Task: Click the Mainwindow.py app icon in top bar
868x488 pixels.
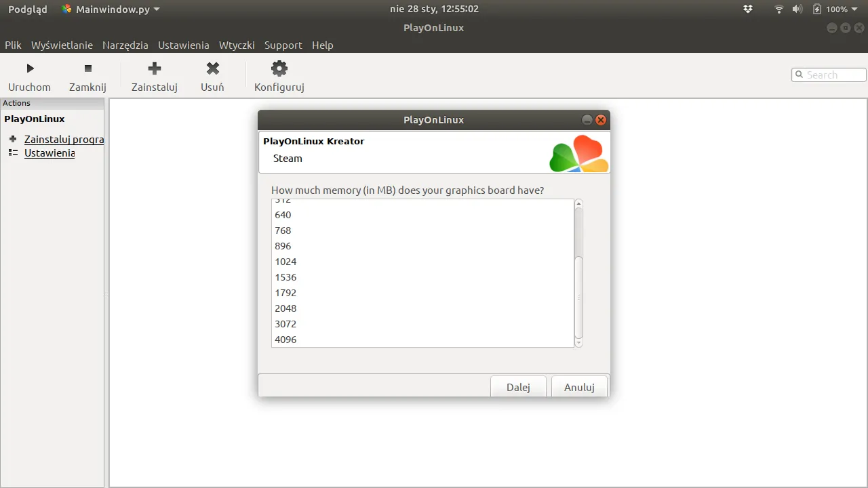Action: coord(66,9)
